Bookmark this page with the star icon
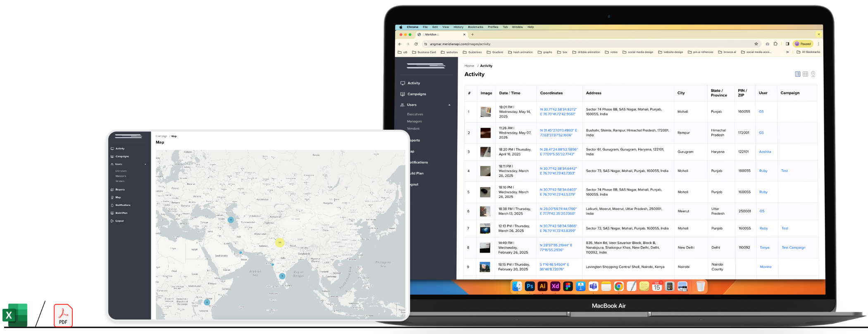This screenshot has width=868, height=334. (x=756, y=44)
